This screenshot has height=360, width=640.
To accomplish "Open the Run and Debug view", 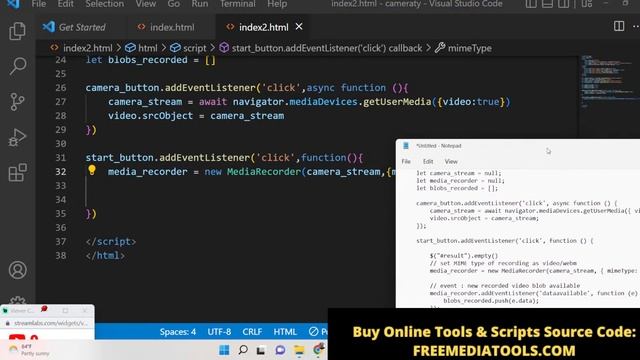I will [x=17, y=138].
